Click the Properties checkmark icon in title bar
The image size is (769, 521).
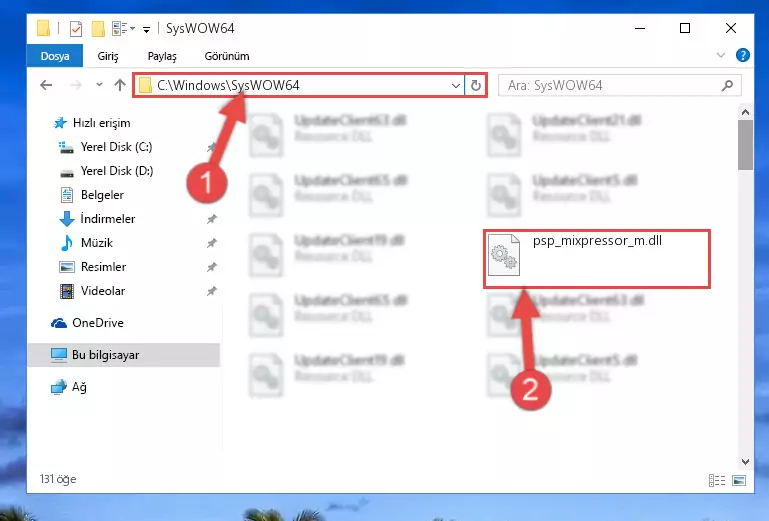tap(76, 29)
